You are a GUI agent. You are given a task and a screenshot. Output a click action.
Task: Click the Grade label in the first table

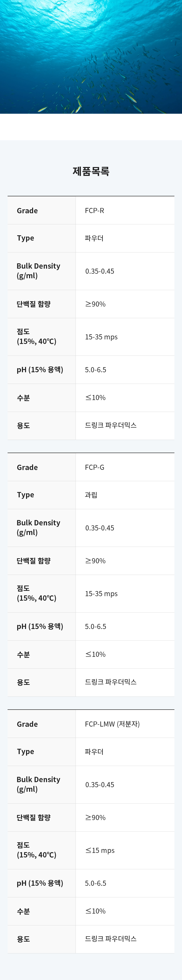tap(27, 211)
